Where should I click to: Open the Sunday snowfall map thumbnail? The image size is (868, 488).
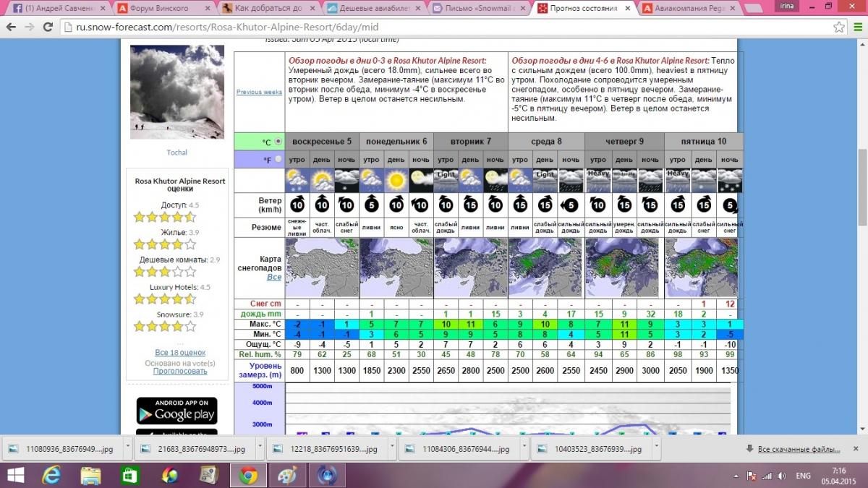tap(323, 267)
